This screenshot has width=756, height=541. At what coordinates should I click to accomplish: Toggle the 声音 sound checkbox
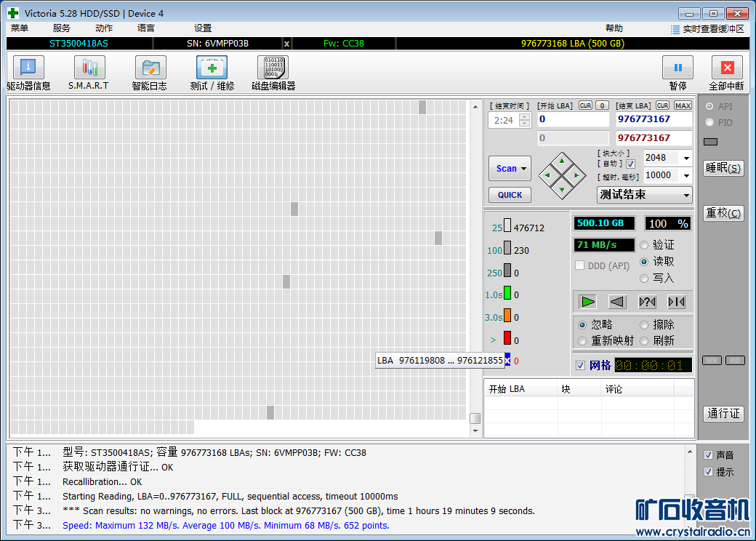click(x=708, y=454)
